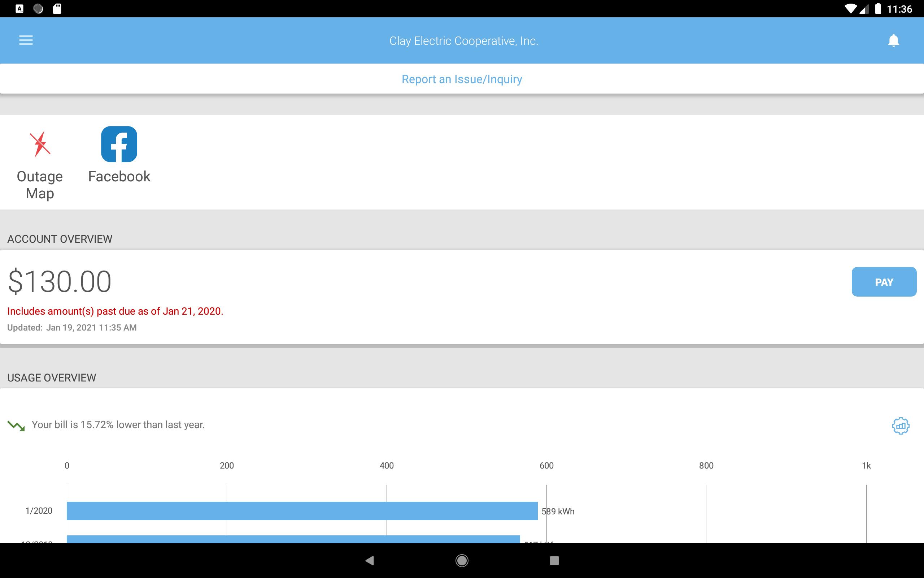
Task: Select the 1/2020 usage bar
Action: coord(302,511)
